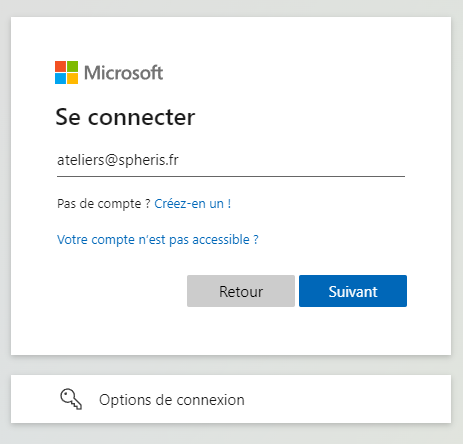Focus the email field containing ateliers@spheris.fr
The height and width of the screenshot is (444, 463).
[231, 160]
